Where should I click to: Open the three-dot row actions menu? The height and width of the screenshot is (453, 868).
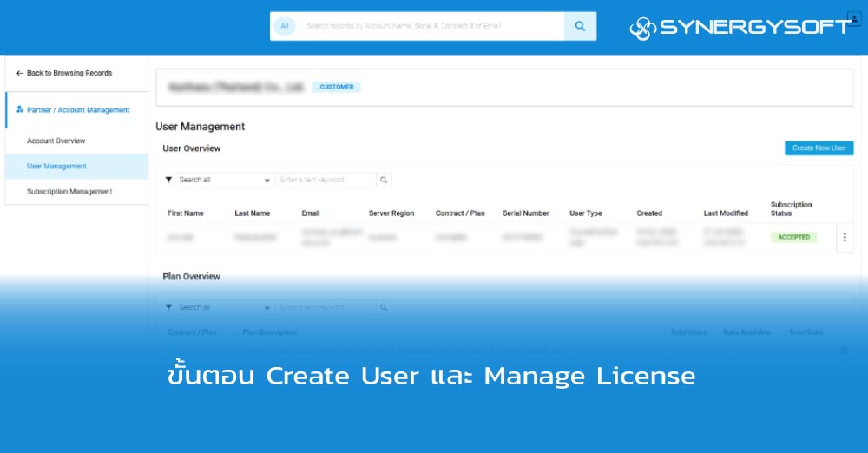click(845, 237)
